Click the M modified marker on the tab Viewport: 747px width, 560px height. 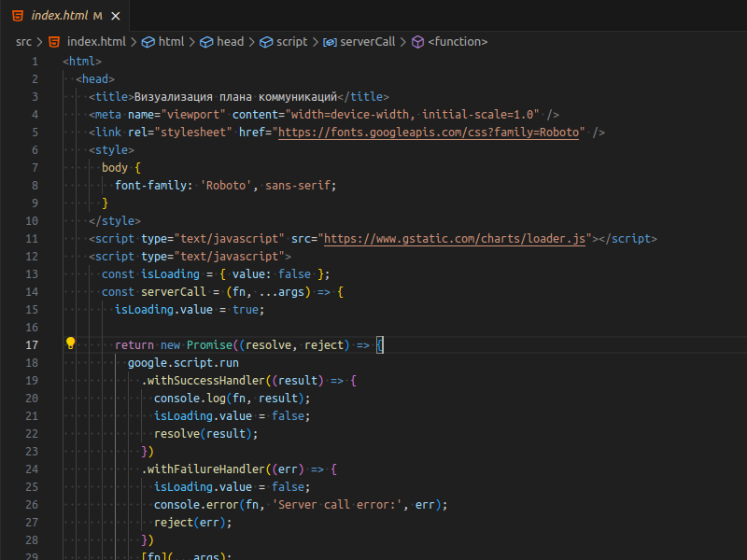point(98,16)
